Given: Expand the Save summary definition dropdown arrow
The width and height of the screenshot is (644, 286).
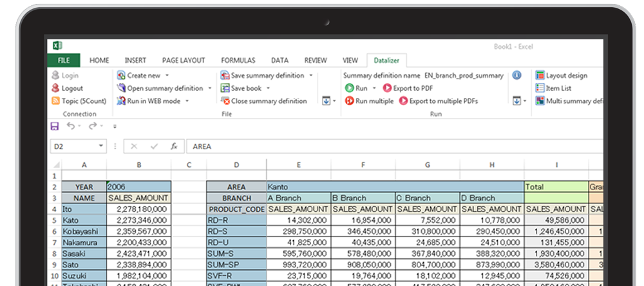Looking at the screenshot, I should pos(311,75).
